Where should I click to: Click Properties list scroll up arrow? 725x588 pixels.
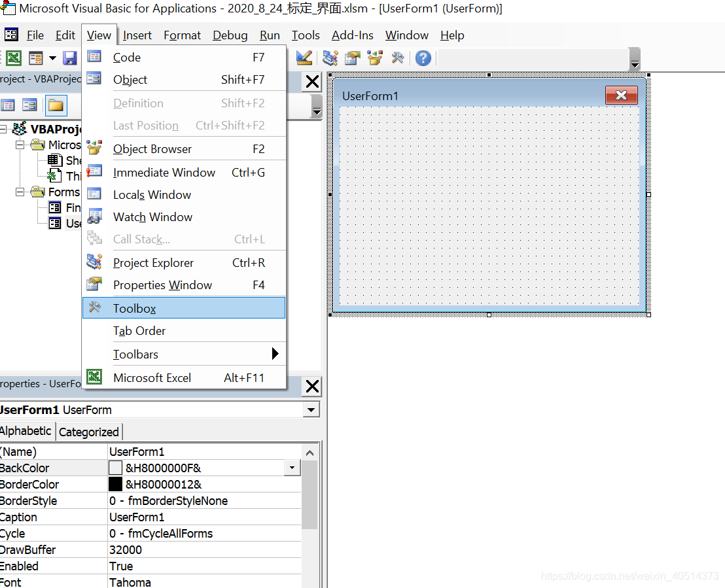(309, 453)
